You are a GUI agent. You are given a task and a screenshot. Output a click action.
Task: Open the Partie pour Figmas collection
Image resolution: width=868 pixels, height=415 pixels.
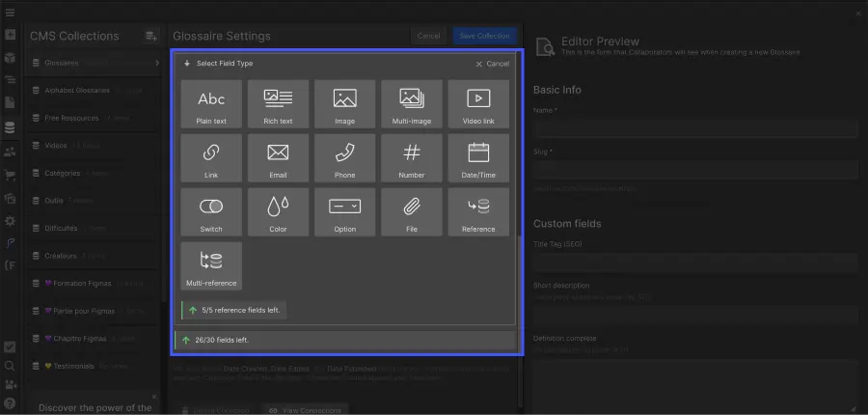coord(93,311)
